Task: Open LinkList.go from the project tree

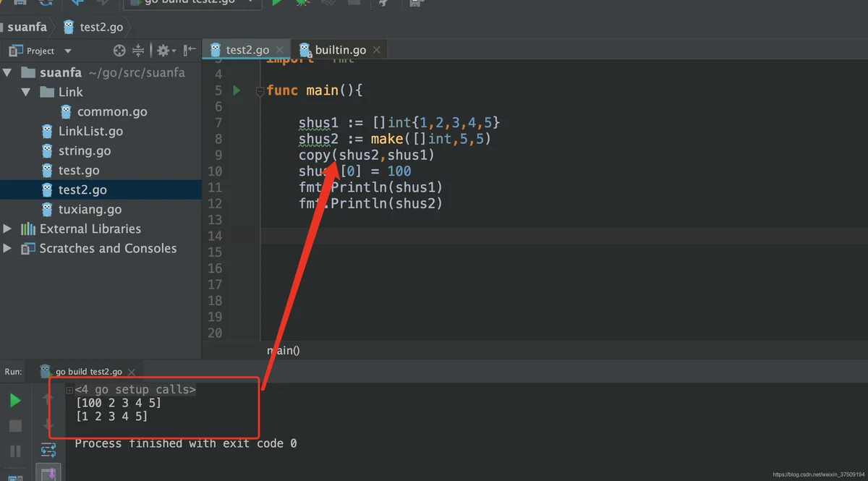Action: [x=90, y=131]
